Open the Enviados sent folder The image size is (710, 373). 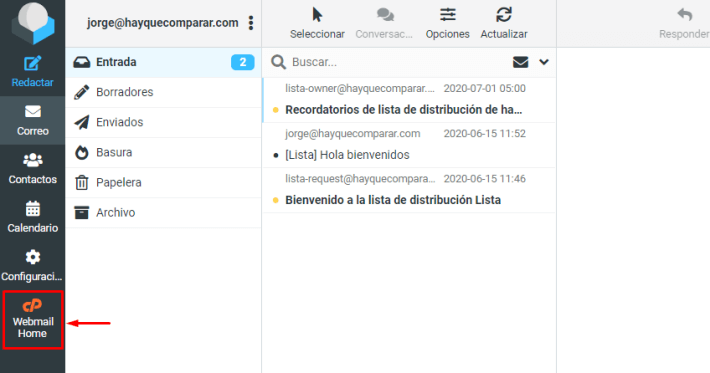[163, 122]
